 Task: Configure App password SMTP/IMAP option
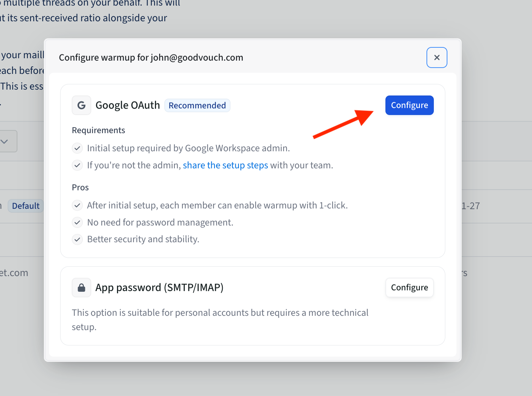pyautogui.click(x=409, y=288)
